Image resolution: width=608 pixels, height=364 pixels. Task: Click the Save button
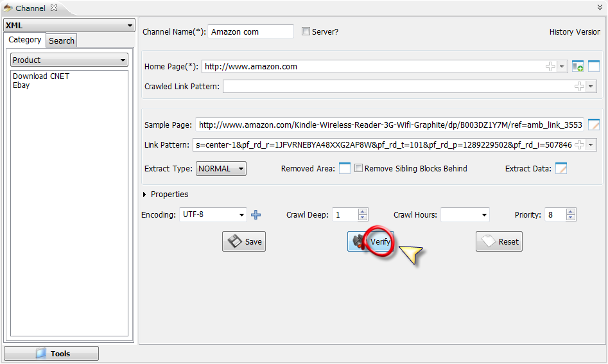[x=244, y=242]
